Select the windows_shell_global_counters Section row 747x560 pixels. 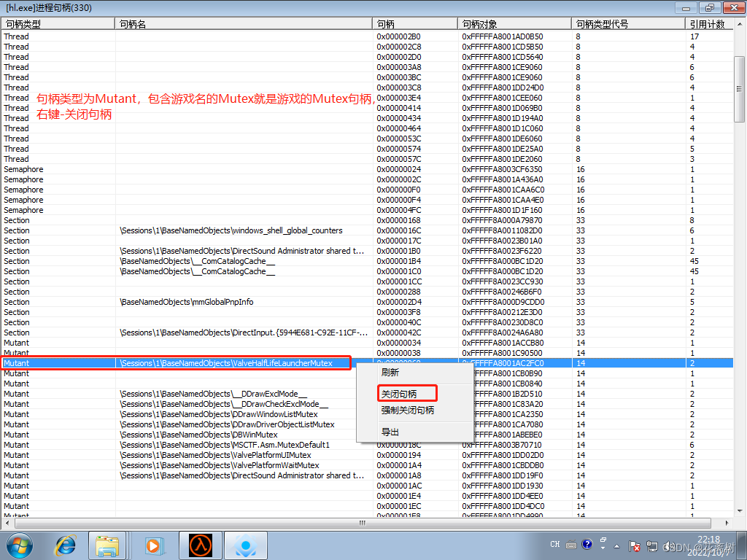(367, 230)
